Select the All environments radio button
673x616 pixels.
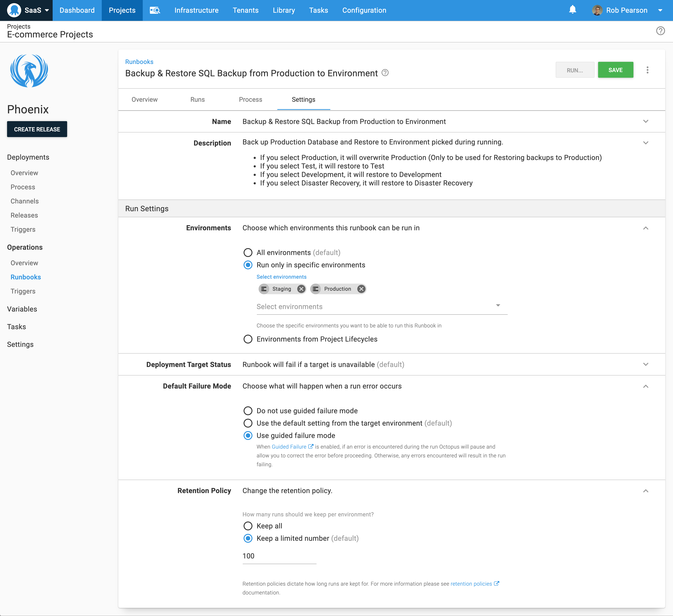[248, 253]
